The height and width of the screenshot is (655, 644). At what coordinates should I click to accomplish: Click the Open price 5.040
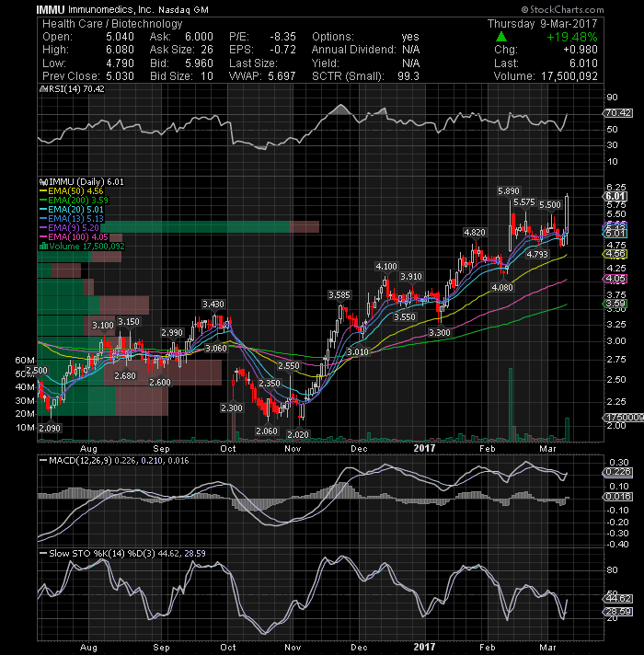(120, 37)
